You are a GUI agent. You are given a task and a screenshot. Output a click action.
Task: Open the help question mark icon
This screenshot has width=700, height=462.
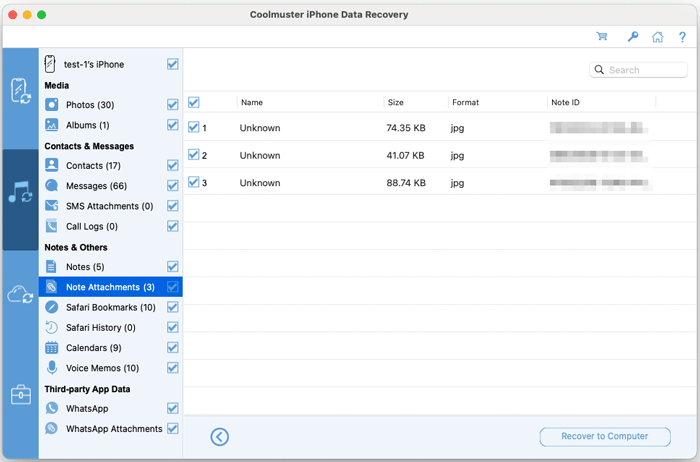(x=682, y=37)
